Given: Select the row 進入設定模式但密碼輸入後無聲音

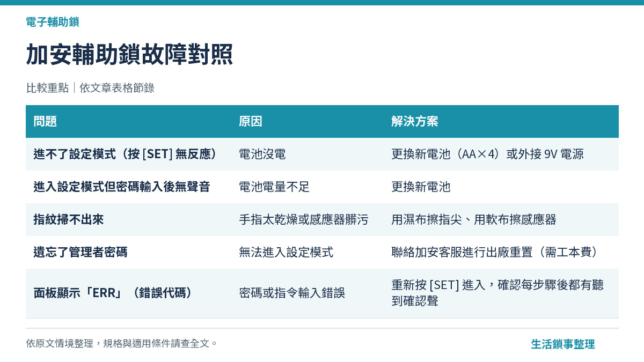Looking at the screenshot, I should (x=322, y=187).
